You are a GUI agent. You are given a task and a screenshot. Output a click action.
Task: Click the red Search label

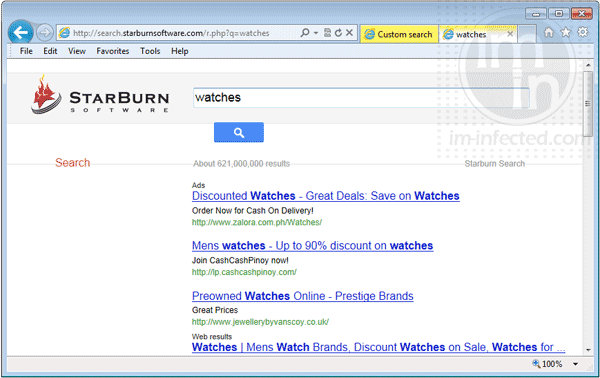point(73,163)
